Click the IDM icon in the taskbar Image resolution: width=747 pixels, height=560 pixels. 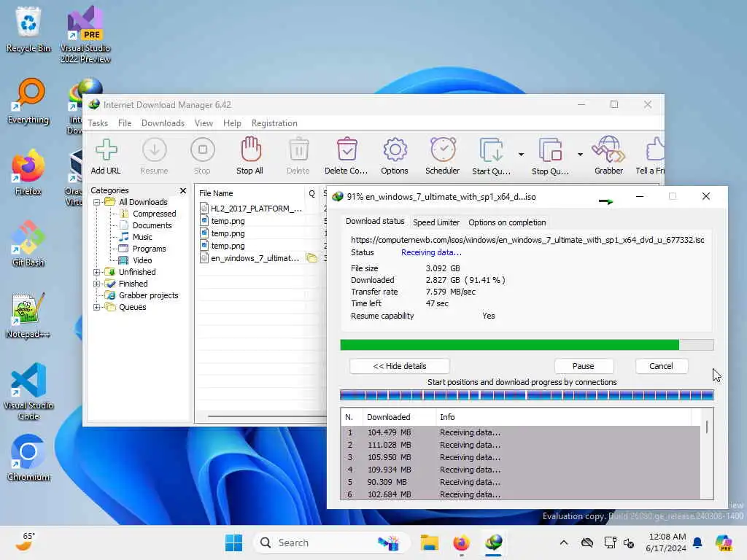click(493, 542)
